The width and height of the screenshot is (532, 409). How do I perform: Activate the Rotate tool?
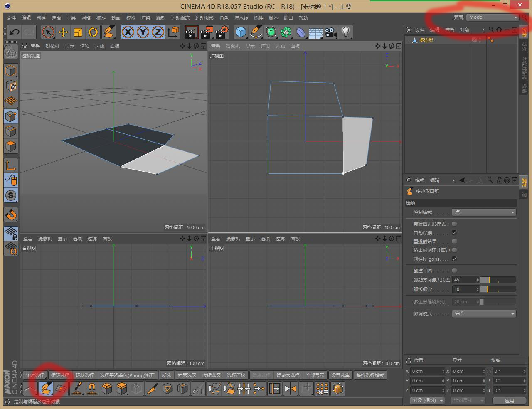pyautogui.click(x=93, y=32)
